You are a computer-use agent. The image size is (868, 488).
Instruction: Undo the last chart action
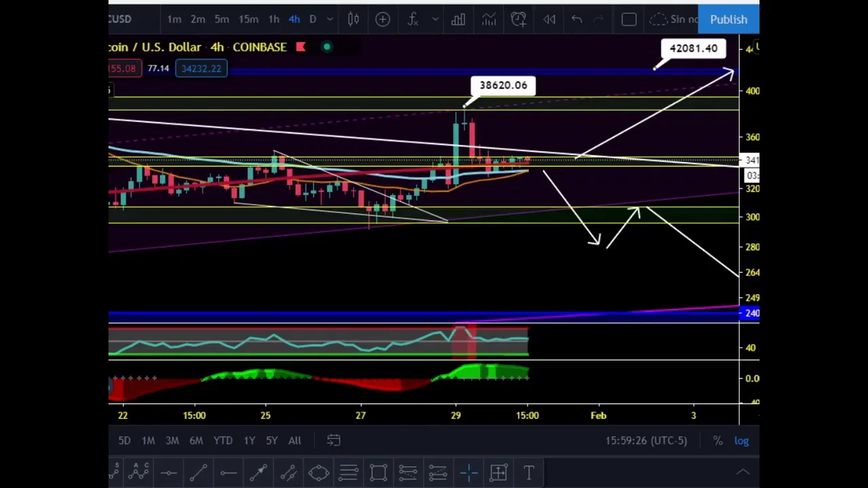pyautogui.click(x=576, y=20)
